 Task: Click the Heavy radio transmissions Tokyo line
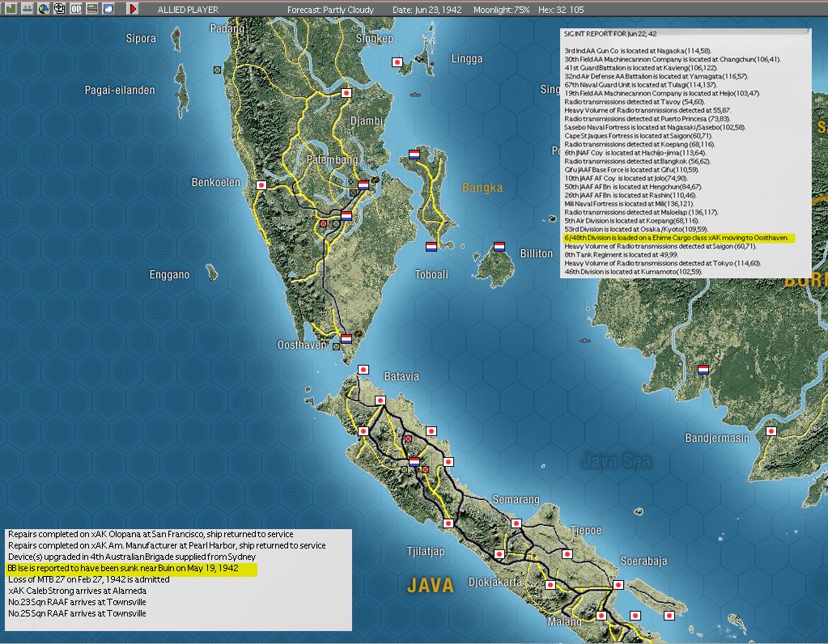coord(663,263)
